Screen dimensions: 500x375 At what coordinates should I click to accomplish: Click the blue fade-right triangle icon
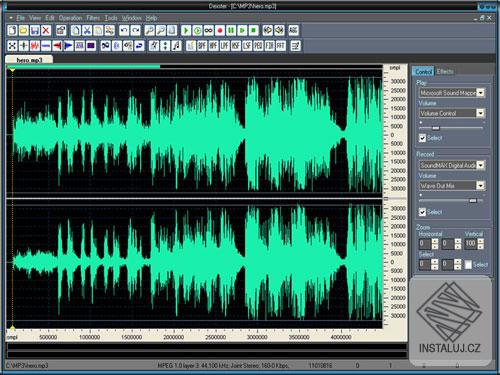[x=69, y=45]
